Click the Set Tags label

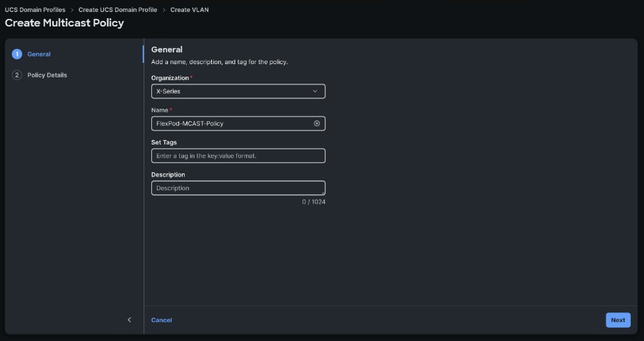pos(164,142)
